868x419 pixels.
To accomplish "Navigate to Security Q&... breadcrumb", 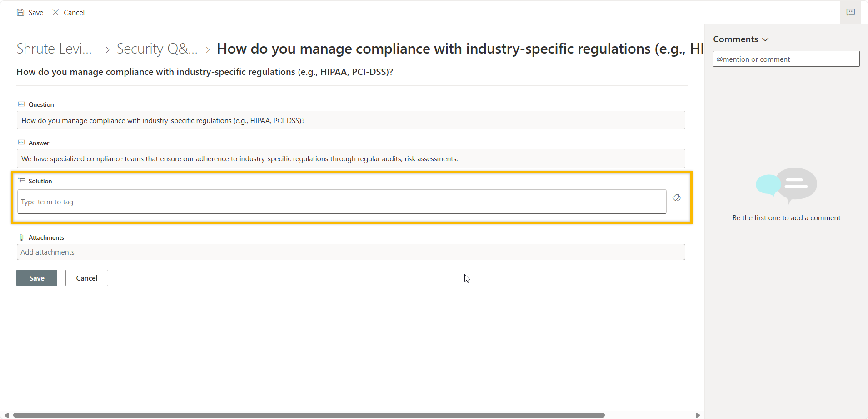I will coord(157,49).
